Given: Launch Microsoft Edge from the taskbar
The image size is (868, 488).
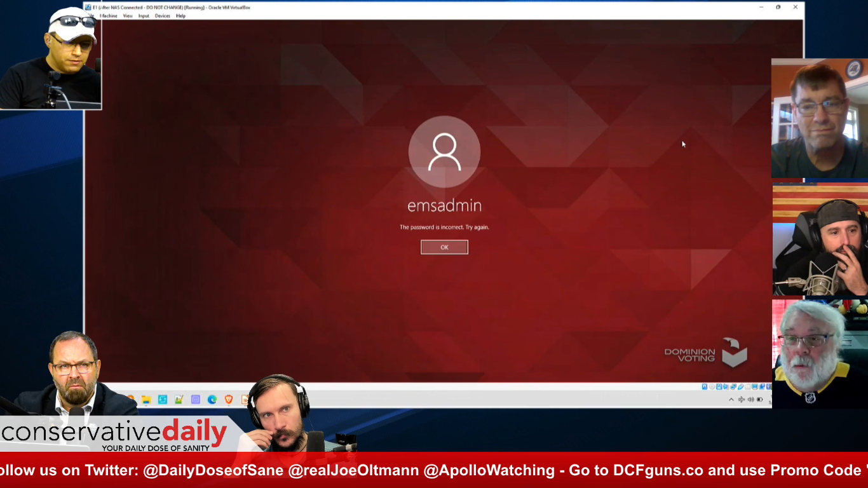Looking at the screenshot, I should click(x=212, y=399).
